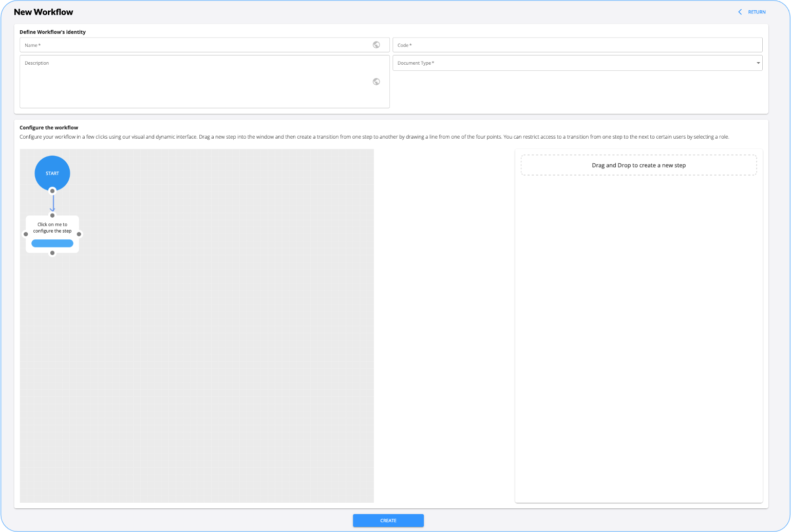Click the blue bar inside the step card
The image size is (791, 532).
point(52,243)
